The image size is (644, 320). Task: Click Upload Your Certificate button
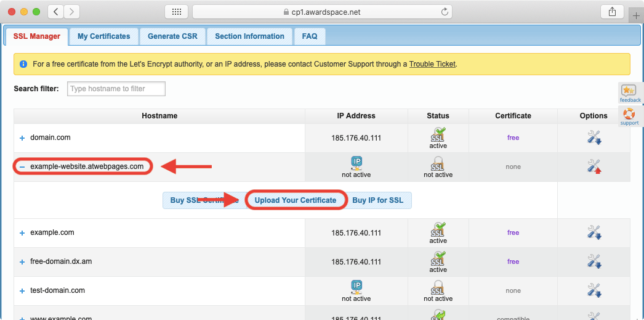tap(296, 200)
